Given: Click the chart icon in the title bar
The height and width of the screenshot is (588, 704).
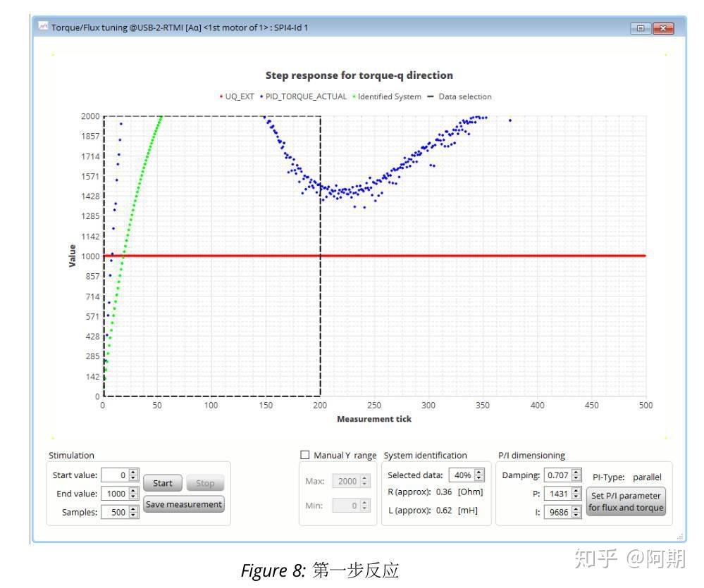Looking at the screenshot, I should pyautogui.click(x=42, y=26).
